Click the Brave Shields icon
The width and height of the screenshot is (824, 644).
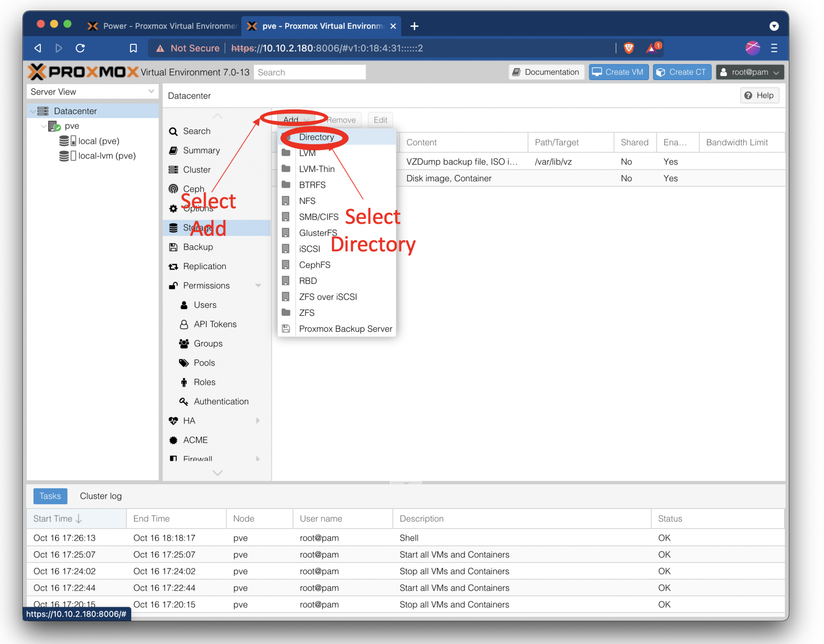coord(629,48)
